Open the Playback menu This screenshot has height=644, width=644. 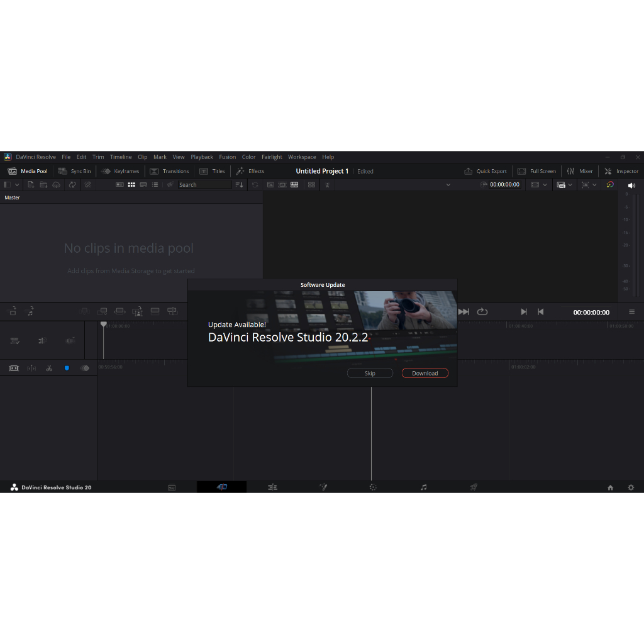[x=202, y=157]
